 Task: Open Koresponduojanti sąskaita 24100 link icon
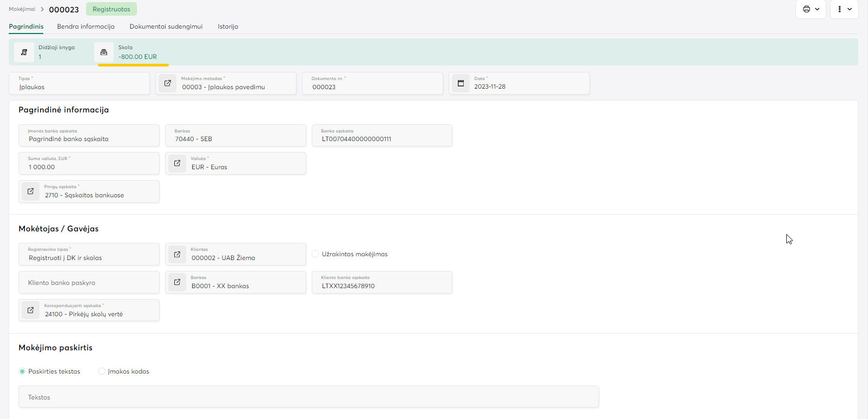(x=31, y=310)
